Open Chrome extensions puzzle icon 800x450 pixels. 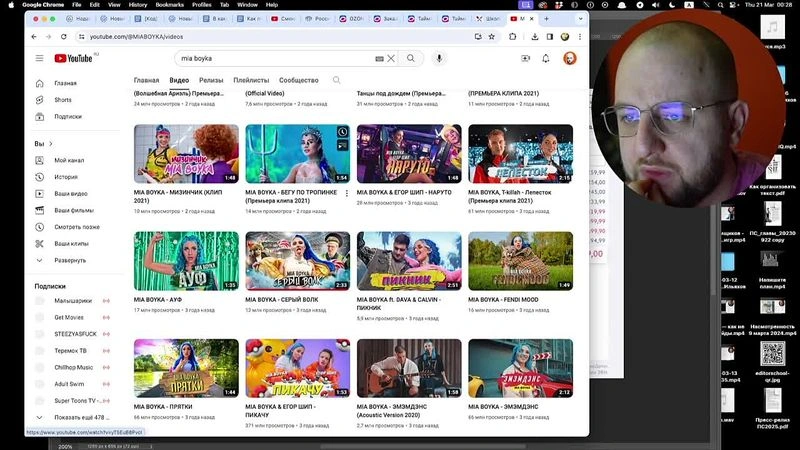point(513,37)
